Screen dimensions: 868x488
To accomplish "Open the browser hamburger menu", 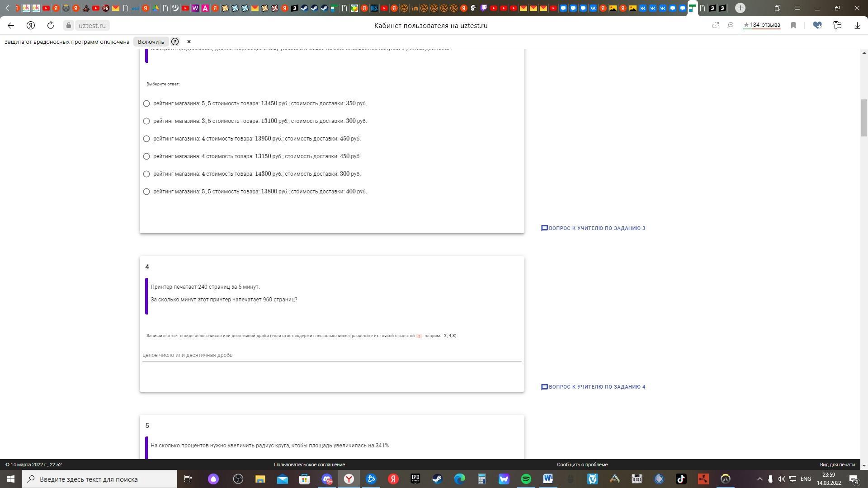I will (797, 8).
